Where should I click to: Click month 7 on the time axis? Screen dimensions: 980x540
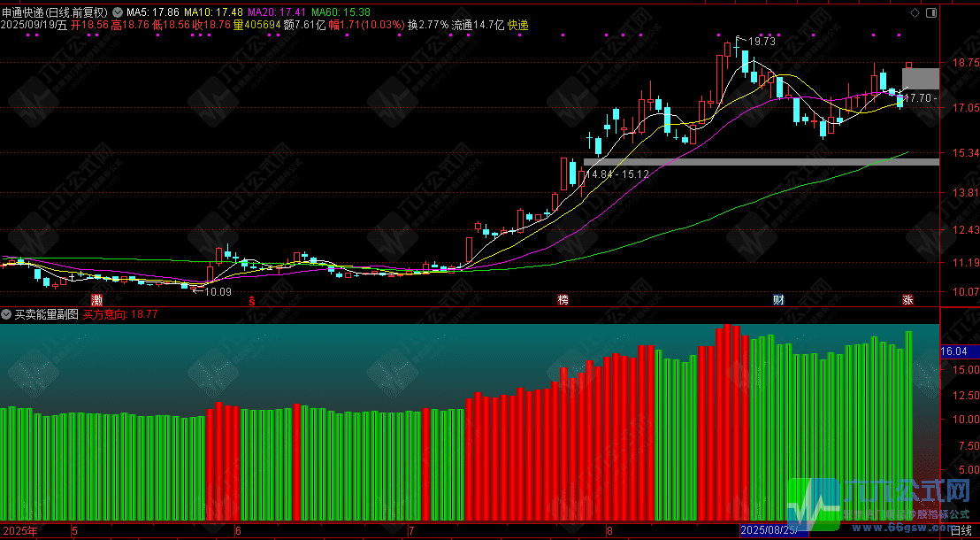pyautogui.click(x=410, y=531)
